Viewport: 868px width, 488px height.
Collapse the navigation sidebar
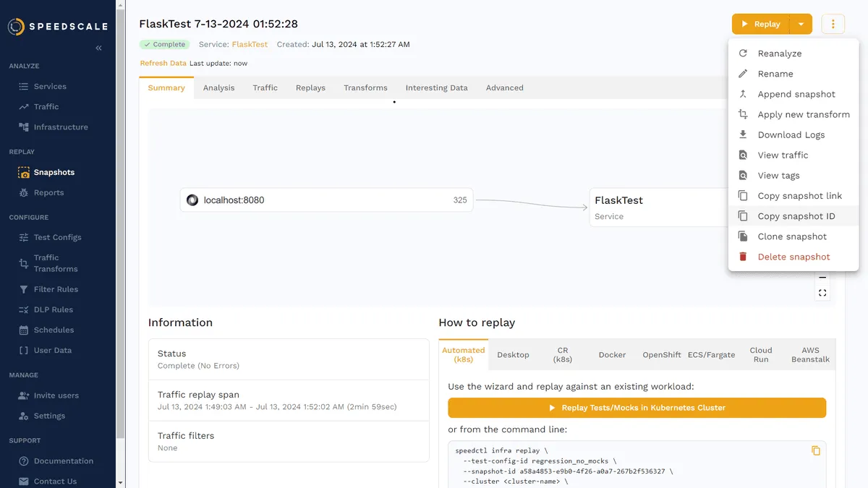tap(98, 48)
